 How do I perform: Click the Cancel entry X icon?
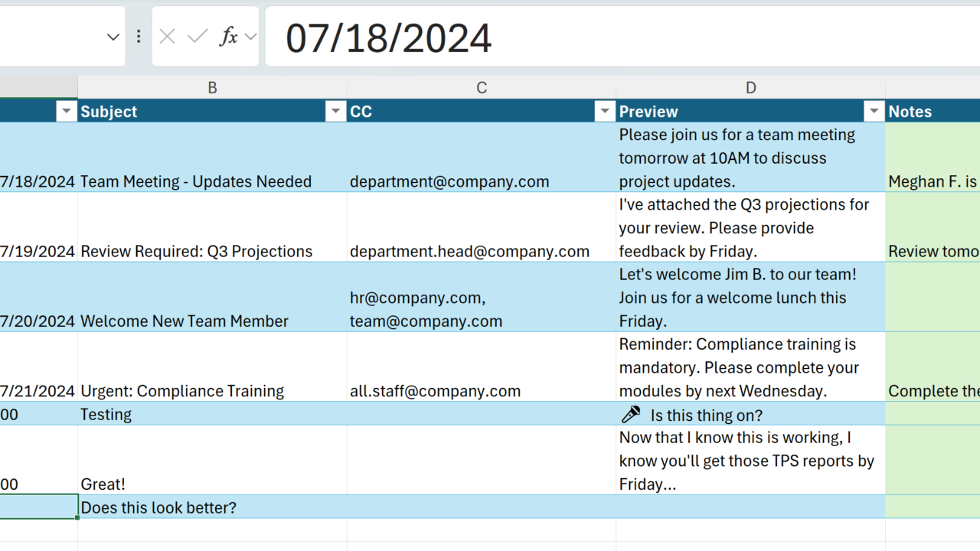pyautogui.click(x=167, y=37)
